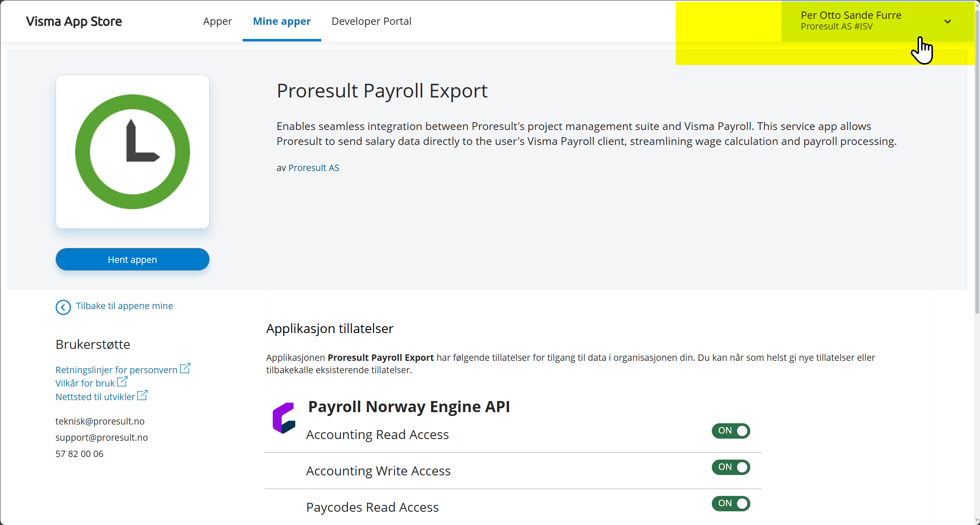Viewport: 980px width, 525px height.
Task: Click the support@proresult.no email text
Action: 102,437
